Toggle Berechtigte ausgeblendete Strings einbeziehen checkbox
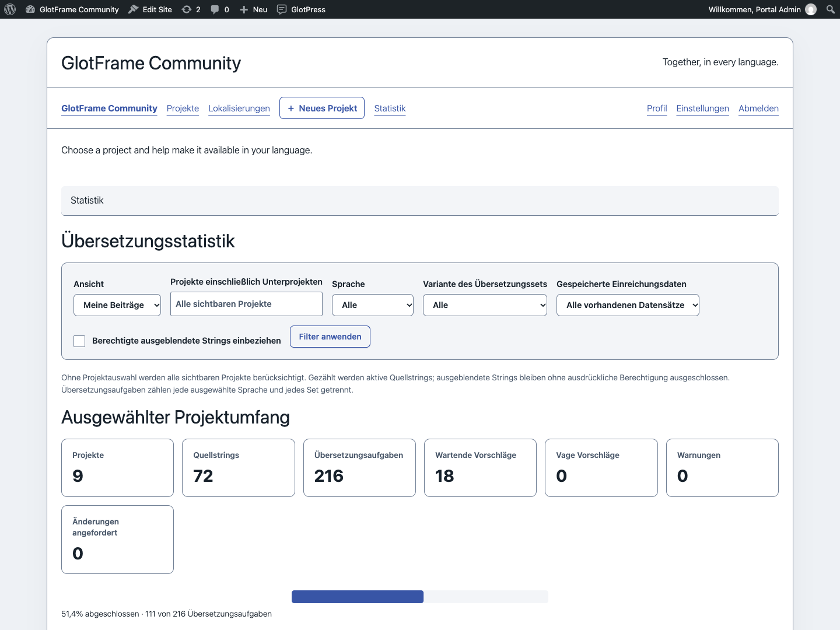 pyautogui.click(x=79, y=341)
